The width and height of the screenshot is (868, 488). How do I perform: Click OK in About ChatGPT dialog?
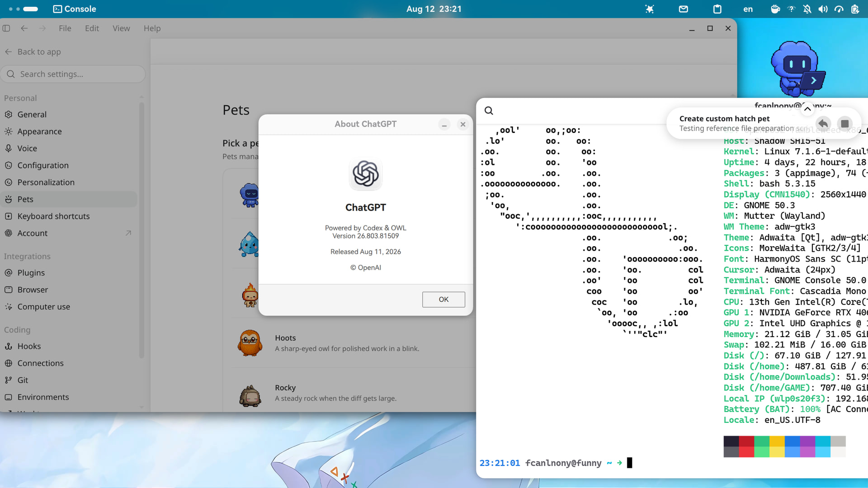pos(443,299)
